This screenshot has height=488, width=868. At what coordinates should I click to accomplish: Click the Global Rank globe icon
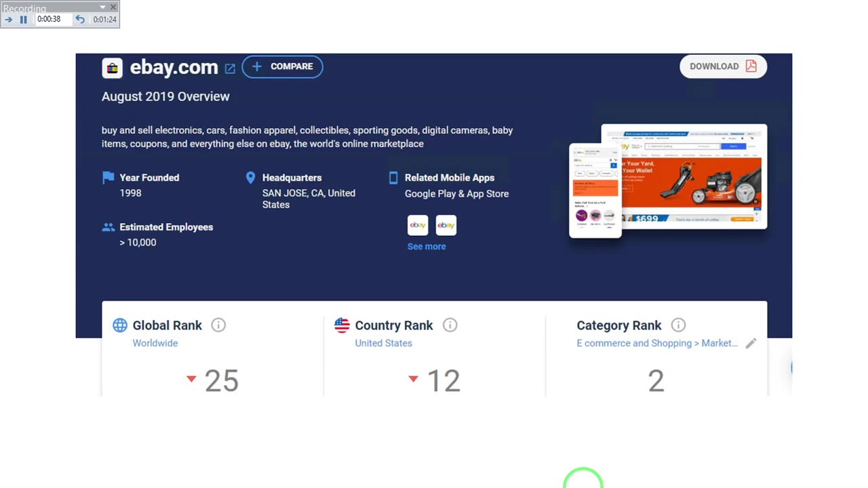point(120,325)
